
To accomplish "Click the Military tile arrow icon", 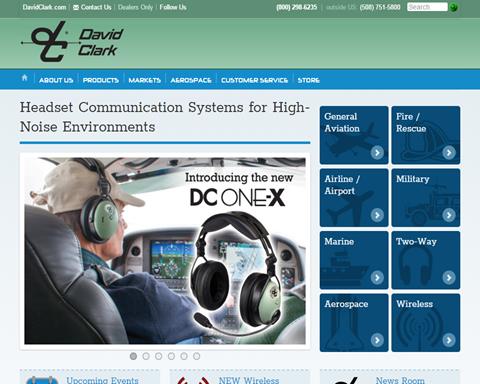I will (x=449, y=215).
